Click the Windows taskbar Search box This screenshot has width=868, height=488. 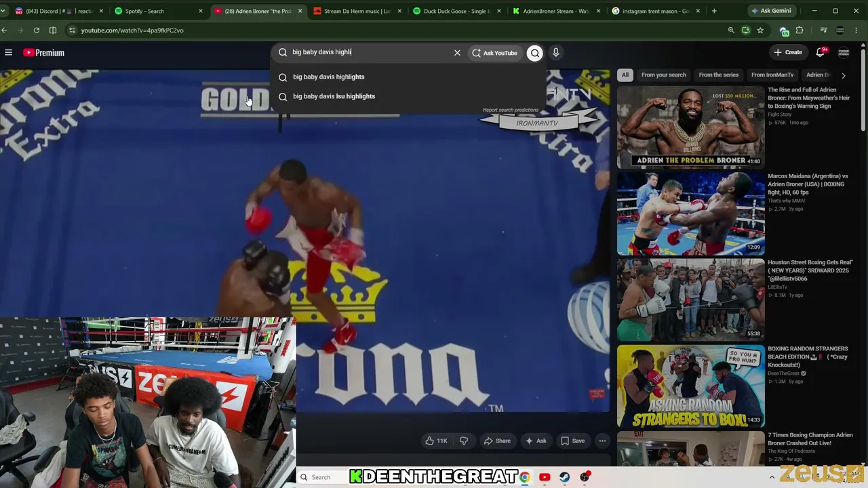pos(322,477)
